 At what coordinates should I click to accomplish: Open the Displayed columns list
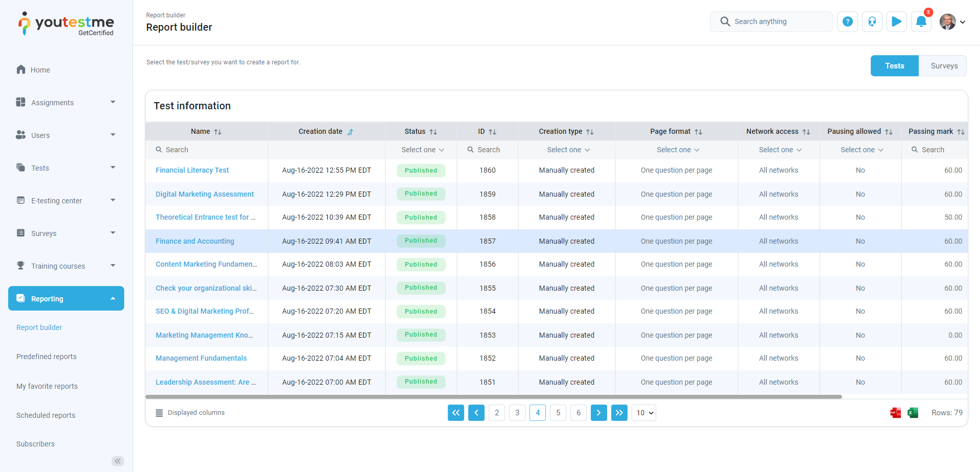coord(190,413)
